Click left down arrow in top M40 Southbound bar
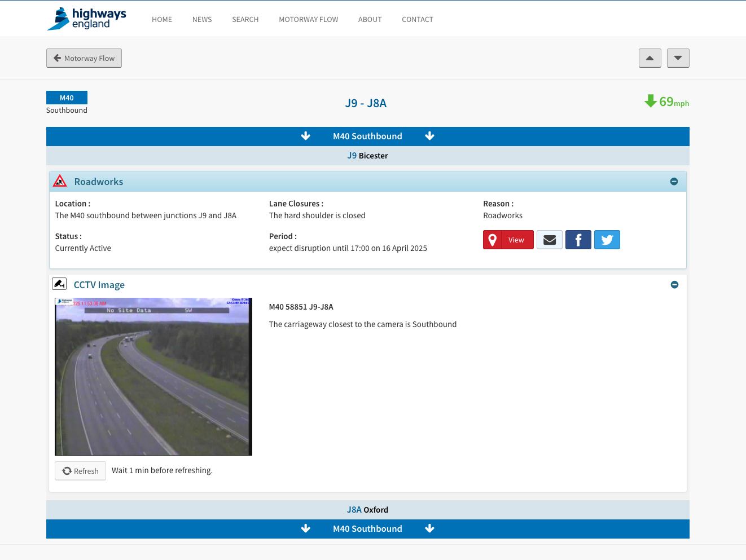 306,136
